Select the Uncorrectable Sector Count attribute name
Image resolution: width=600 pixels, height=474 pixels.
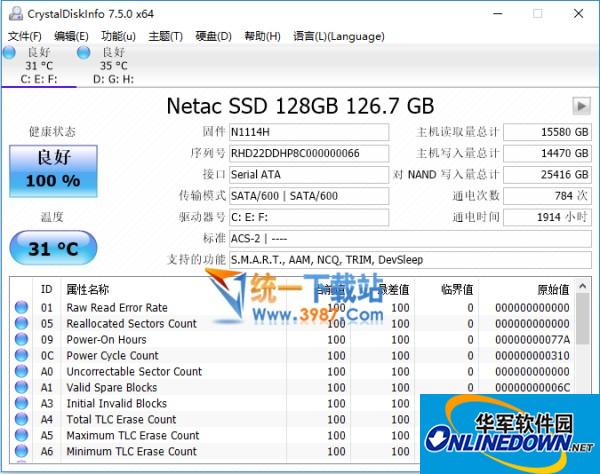point(134,371)
